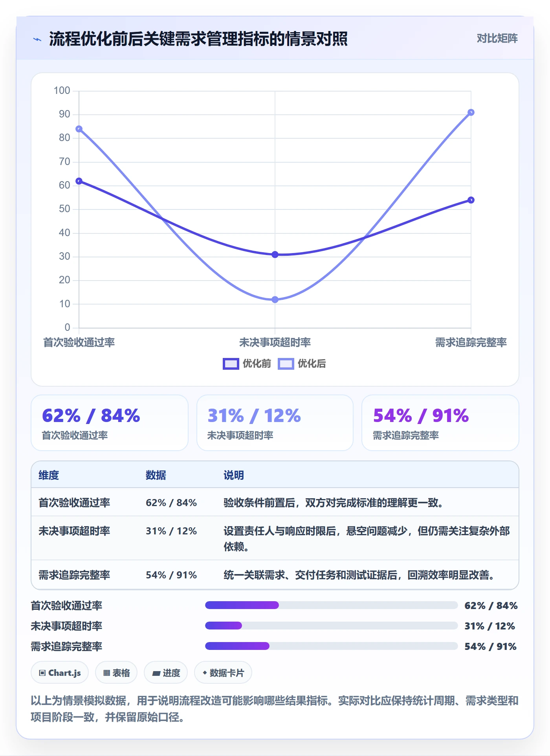The image size is (550, 756).
Task: Click the 优化前 data point at 首次验收通过率
Action: tap(79, 181)
